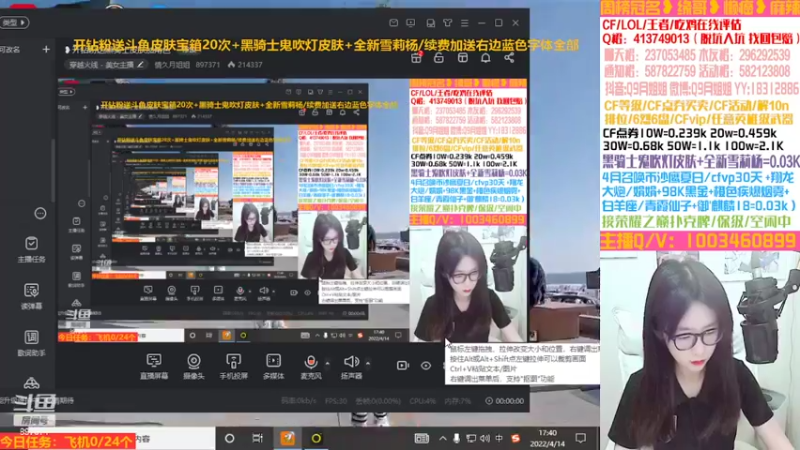Toggle the unlock padlock icon in the outer window
The height and width of the screenshot is (450, 800).
pyautogui.click(x=439, y=58)
